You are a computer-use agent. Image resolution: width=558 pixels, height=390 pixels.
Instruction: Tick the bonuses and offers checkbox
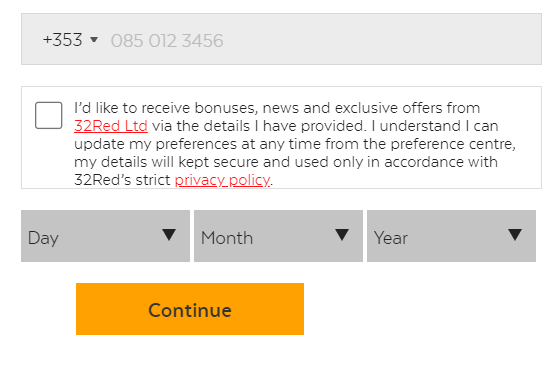pyautogui.click(x=49, y=115)
